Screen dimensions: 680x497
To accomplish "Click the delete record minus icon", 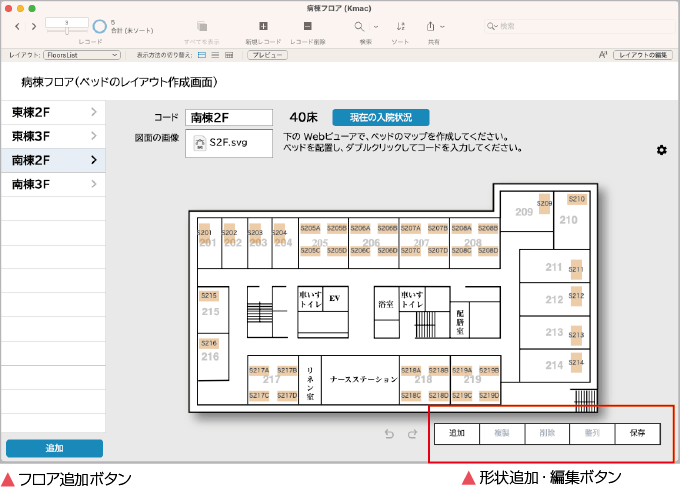I will click(307, 26).
